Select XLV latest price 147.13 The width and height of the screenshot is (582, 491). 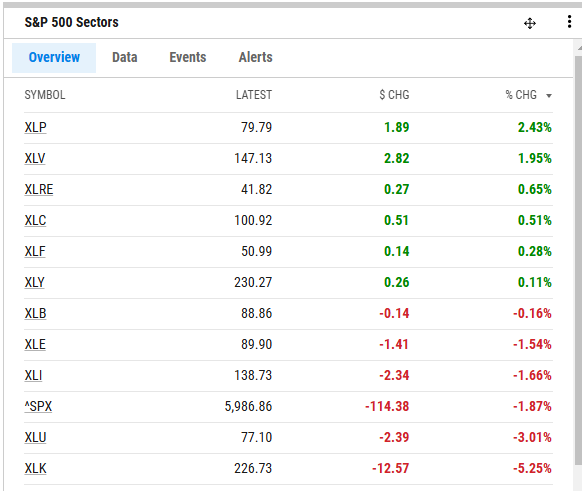click(x=253, y=158)
